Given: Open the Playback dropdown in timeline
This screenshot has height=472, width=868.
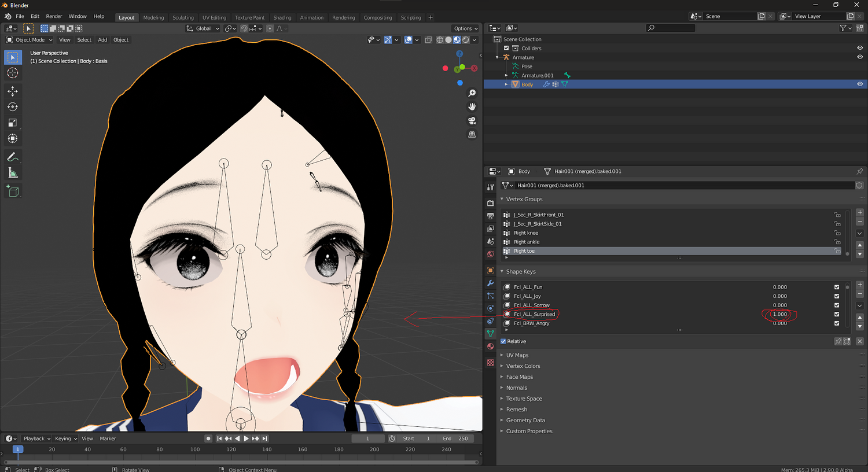Looking at the screenshot, I should [37, 438].
